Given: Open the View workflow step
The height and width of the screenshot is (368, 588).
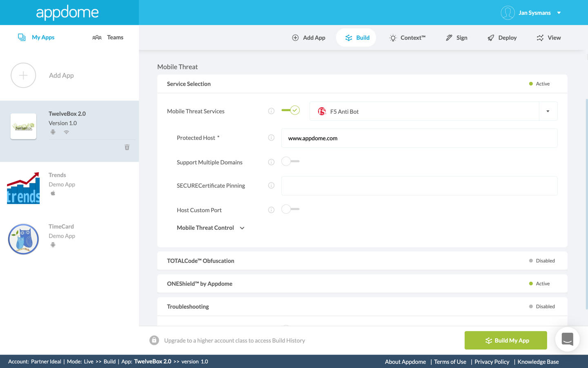Looking at the screenshot, I should point(549,38).
